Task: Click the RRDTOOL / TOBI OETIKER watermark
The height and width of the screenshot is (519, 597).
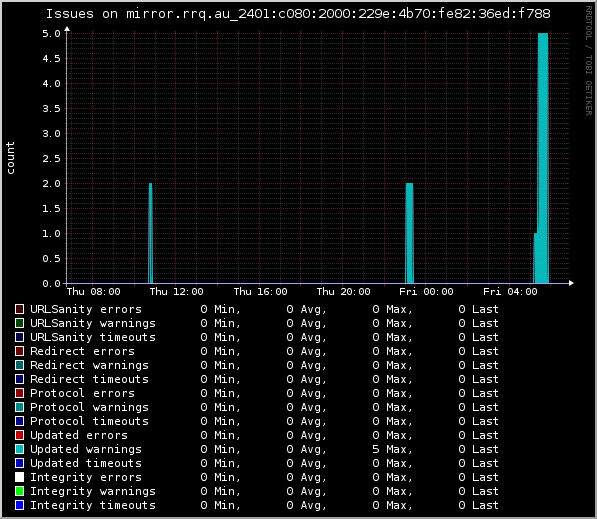Action: click(589, 61)
